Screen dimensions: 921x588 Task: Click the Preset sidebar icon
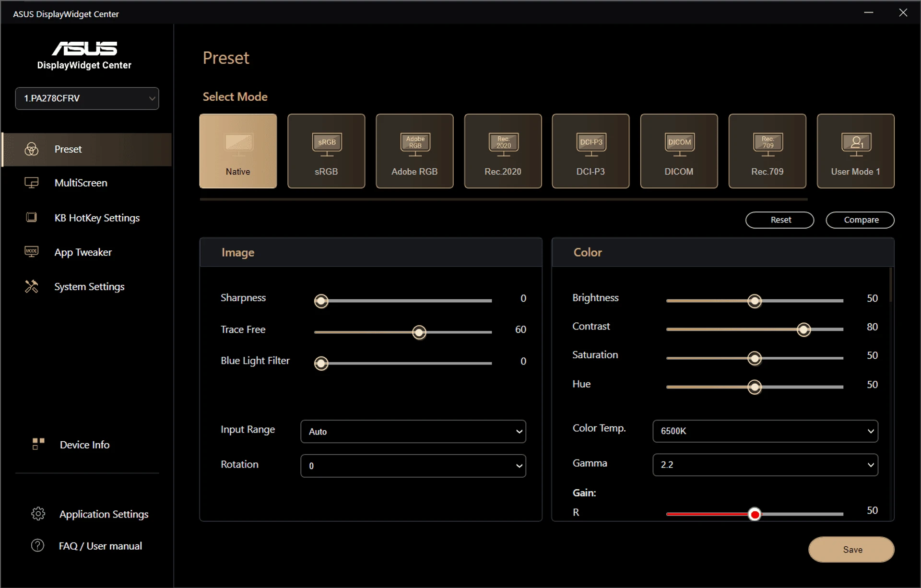[32, 149]
